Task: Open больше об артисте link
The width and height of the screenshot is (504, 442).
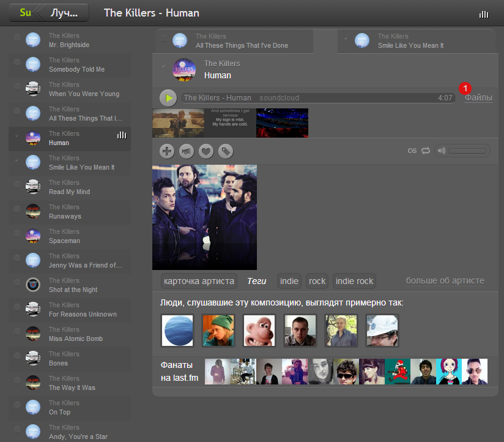Action: (445, 280)
